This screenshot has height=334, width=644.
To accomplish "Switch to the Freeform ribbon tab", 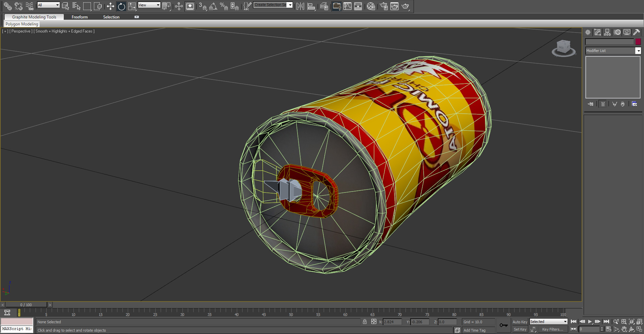I will 79,17.
